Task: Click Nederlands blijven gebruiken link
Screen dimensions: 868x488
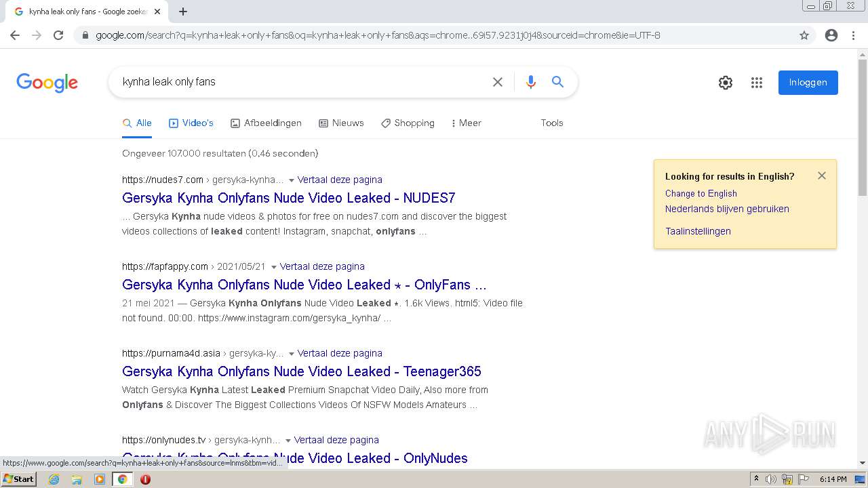Action: coord(727,209)
